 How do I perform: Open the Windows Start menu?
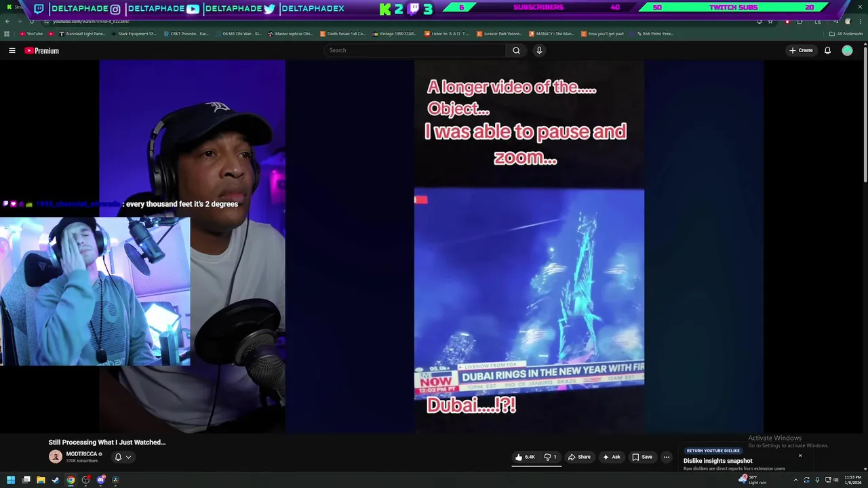tap(11, 480)
